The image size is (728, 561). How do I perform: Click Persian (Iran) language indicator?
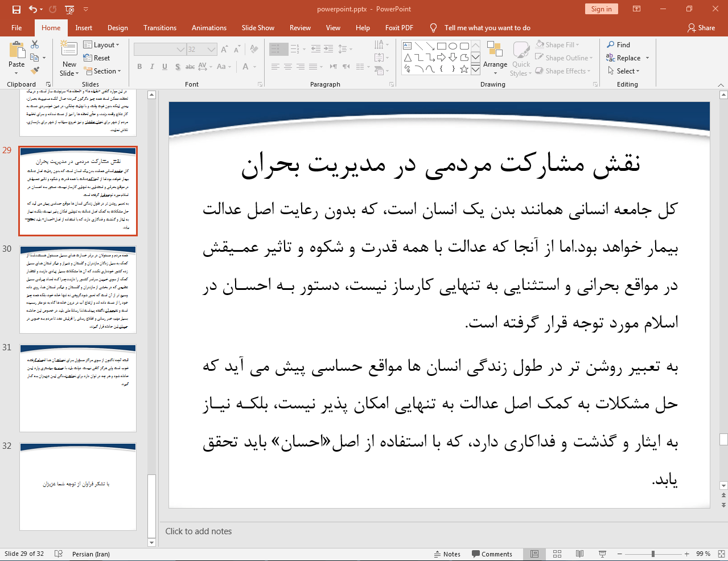(91, 554)
